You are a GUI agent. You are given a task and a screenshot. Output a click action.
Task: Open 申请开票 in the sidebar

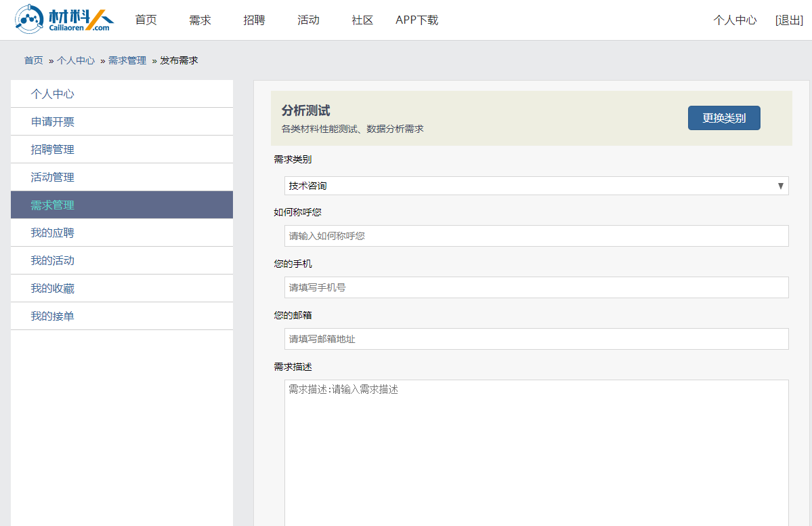tap(53, 122)
